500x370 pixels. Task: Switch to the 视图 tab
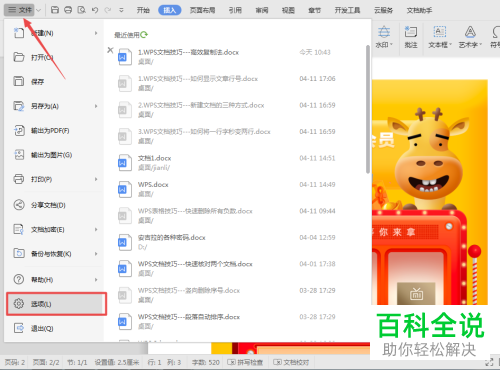tap(288, 10)
